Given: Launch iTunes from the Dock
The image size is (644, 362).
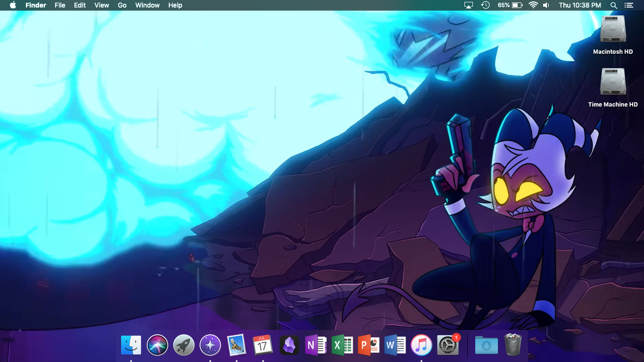Looking at the screenshot, I should click(421, 346).
